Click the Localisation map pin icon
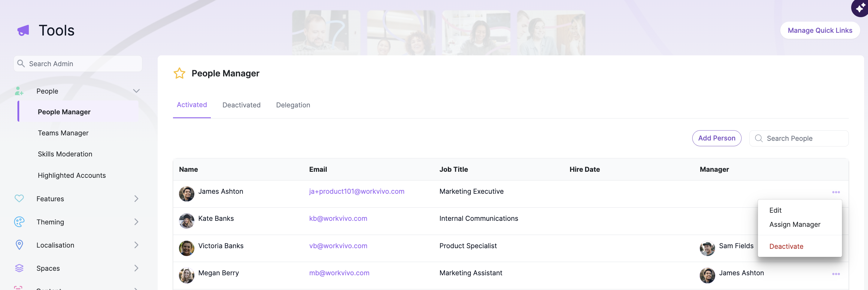 click(19, 245)
